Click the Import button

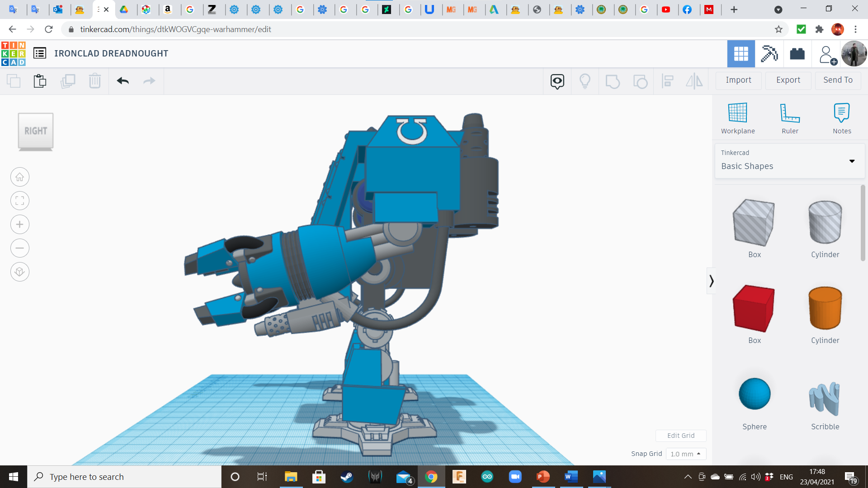[738, 80]
